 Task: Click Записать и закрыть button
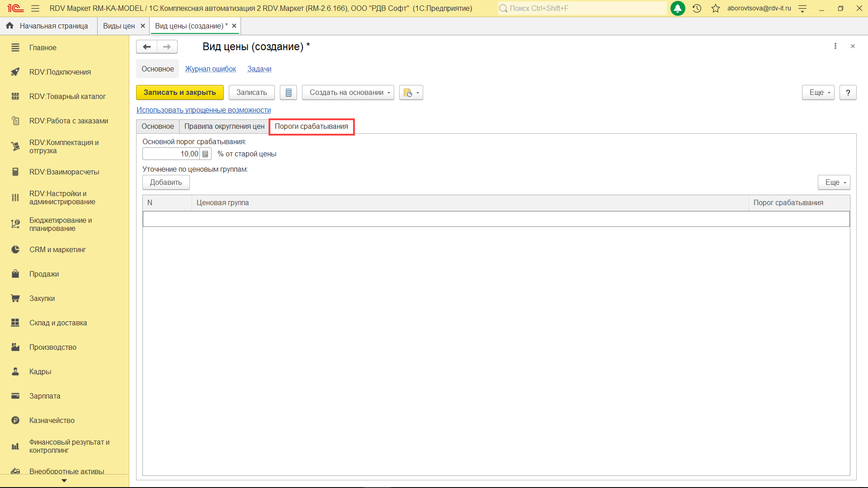[x=179, y=93]
